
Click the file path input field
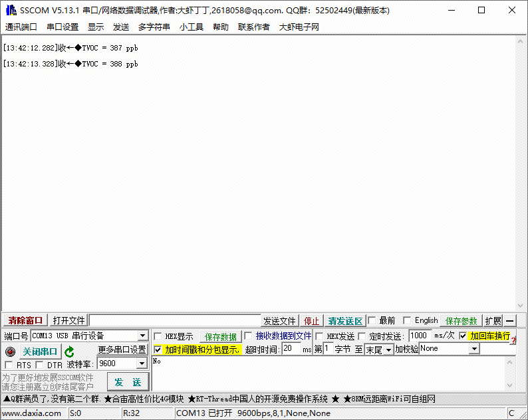pyautogui.click(x=176, y=321)
